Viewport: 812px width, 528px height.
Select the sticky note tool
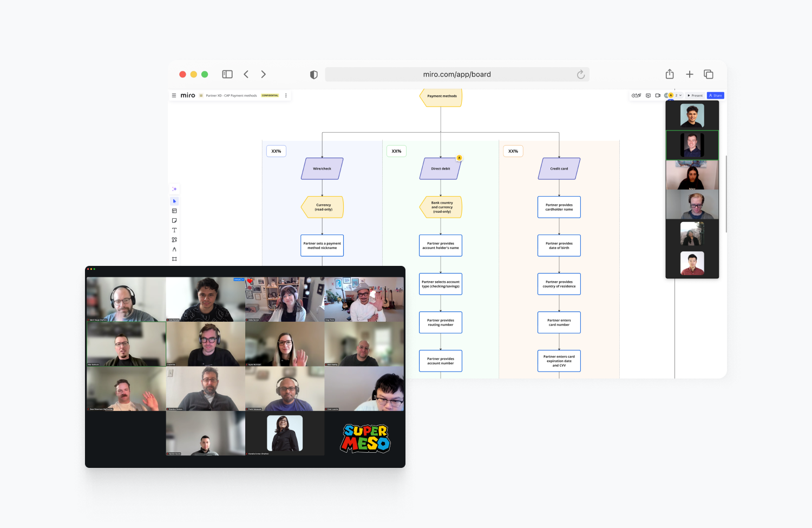(x=174, y=219)
